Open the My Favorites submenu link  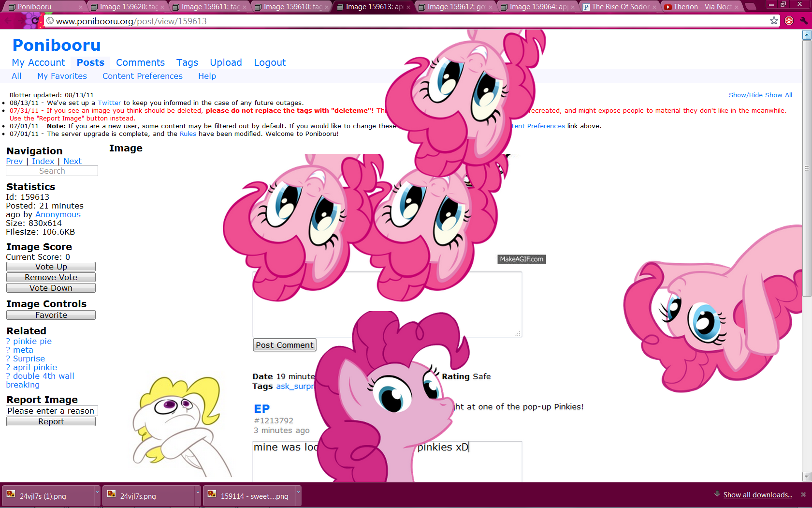click(62, 76)
